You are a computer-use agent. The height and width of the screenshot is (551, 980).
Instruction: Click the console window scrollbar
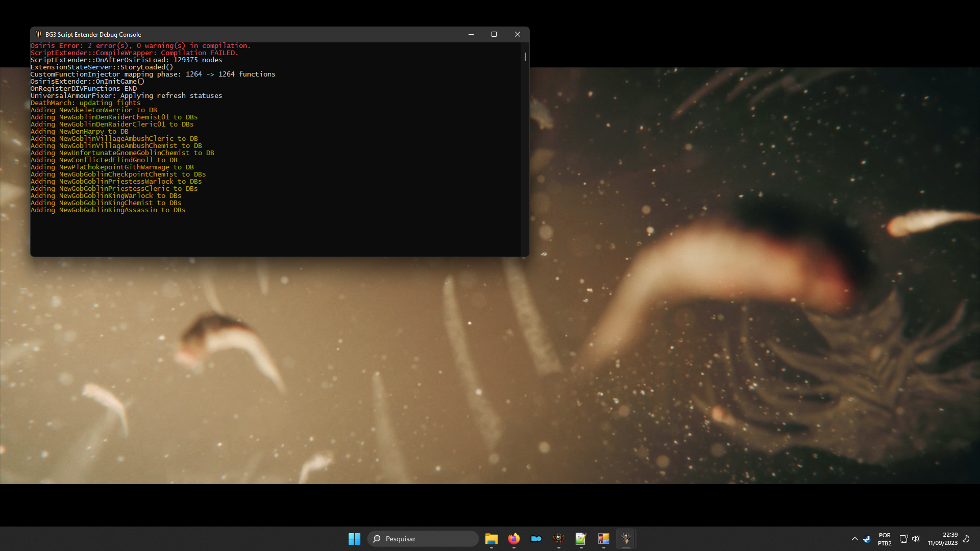point(524,57)
